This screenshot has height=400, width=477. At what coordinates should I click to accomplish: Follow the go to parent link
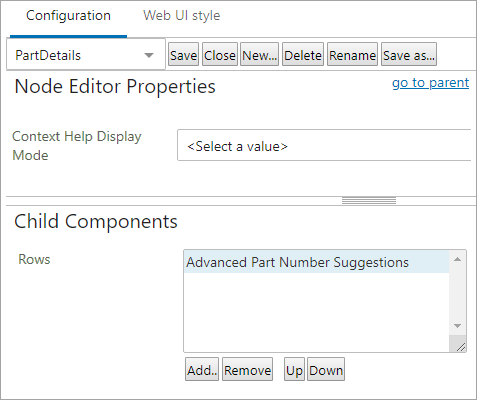click(430, 83)
